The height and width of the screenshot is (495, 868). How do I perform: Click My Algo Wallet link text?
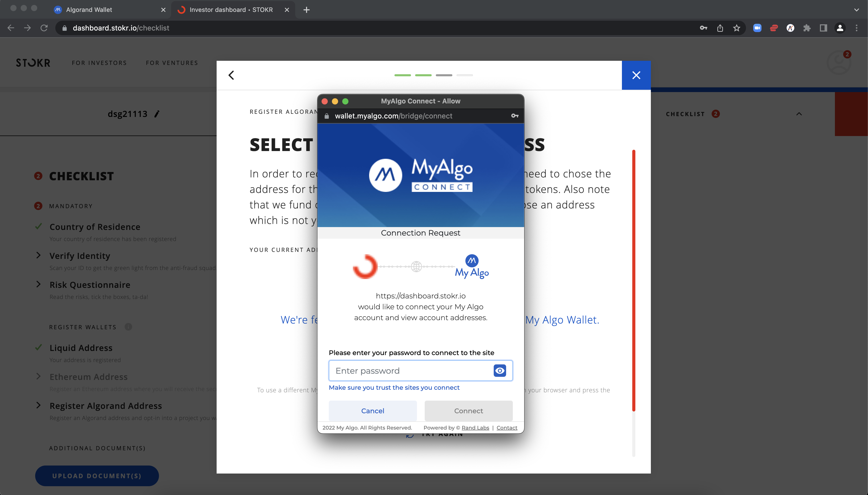562,320
